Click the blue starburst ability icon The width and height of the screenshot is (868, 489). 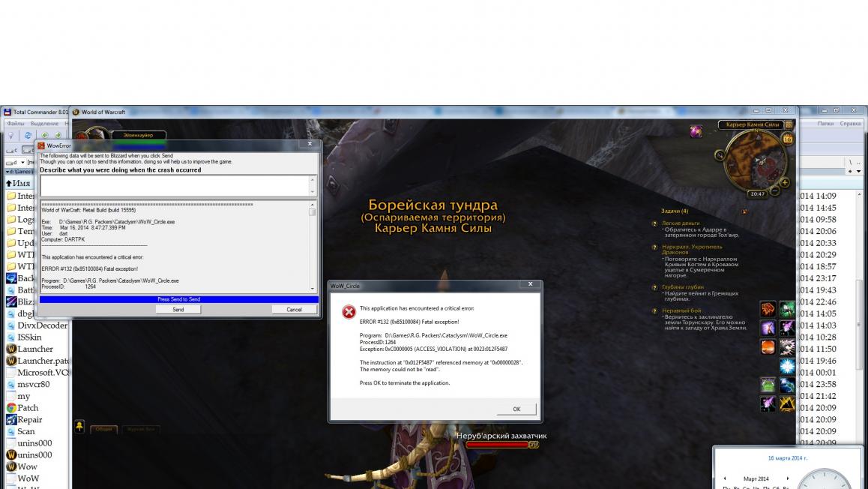[787, 366]
